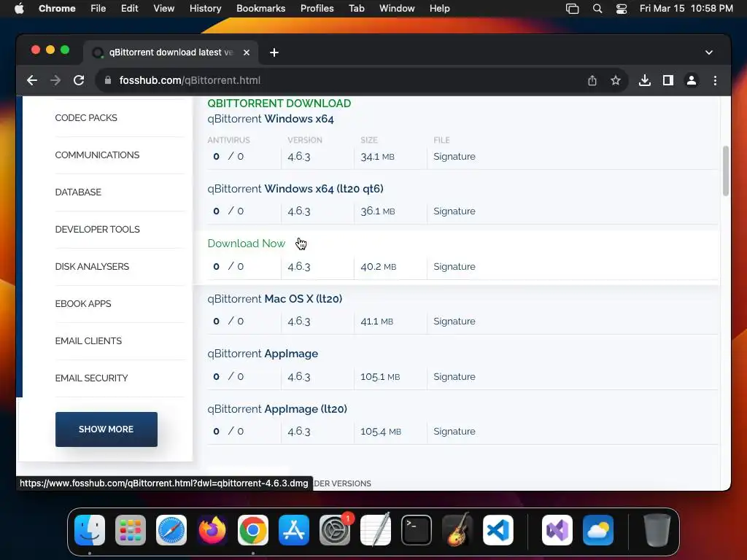Open Chrome three-dot menu
The width and height of the screenshot is (747, 560).
tap(715, 80)
